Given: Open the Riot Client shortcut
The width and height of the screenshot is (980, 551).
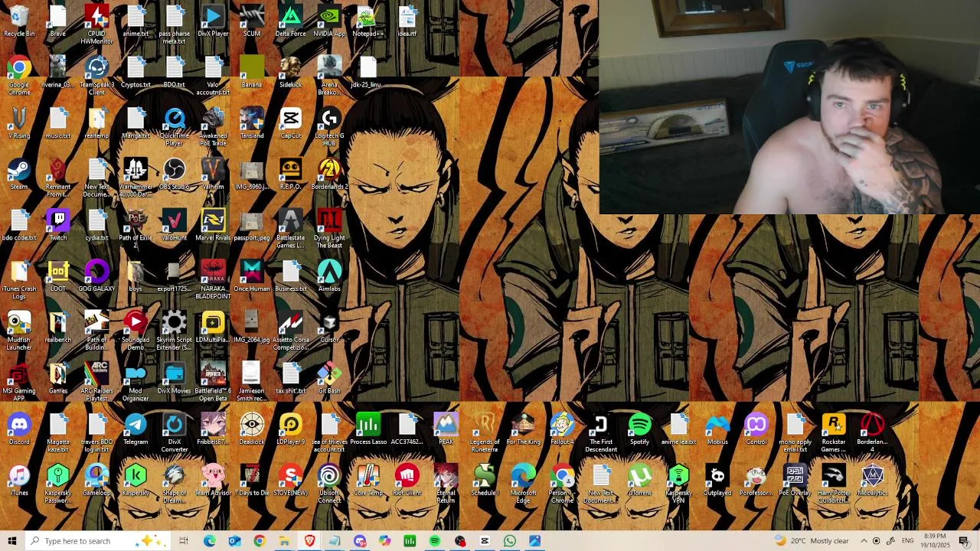Looking at the screenshot, I should click(x=407, y=481).
